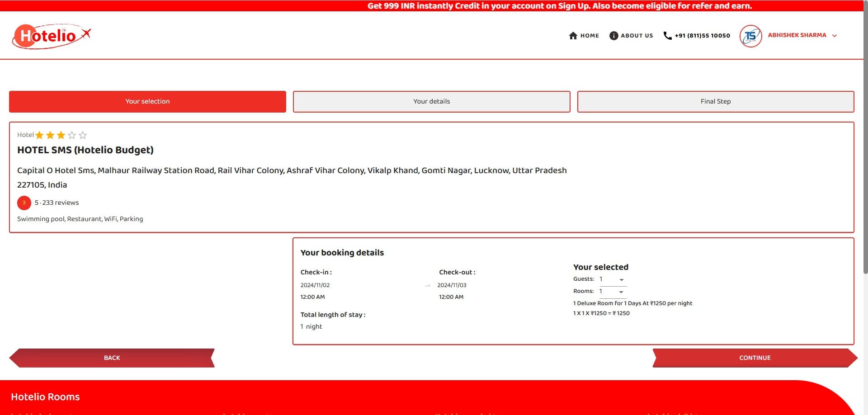The height and width of the screenshot is (415, 868).
Task: Open the Rooms count dropdown
Action: (612, 292)
